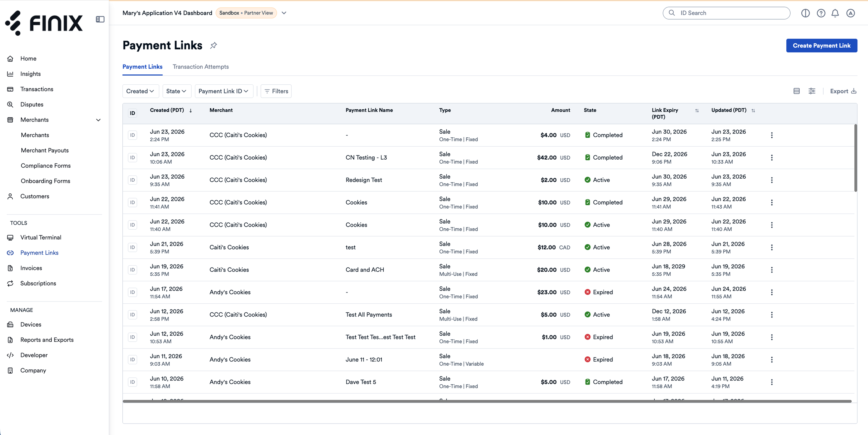Open Merchants submenu item
Viewport: 868px width, 435px height.
(35, 135)
